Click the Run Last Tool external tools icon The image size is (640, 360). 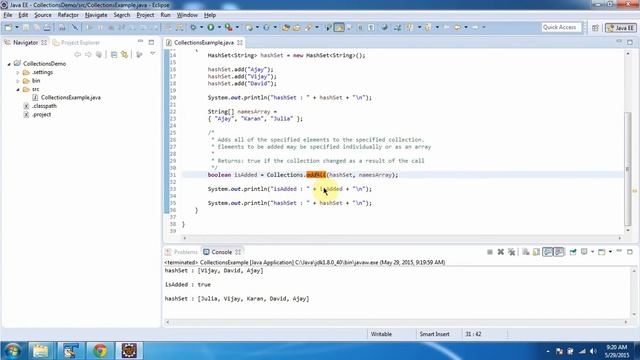pyautogui.click(x=229, y=27)
